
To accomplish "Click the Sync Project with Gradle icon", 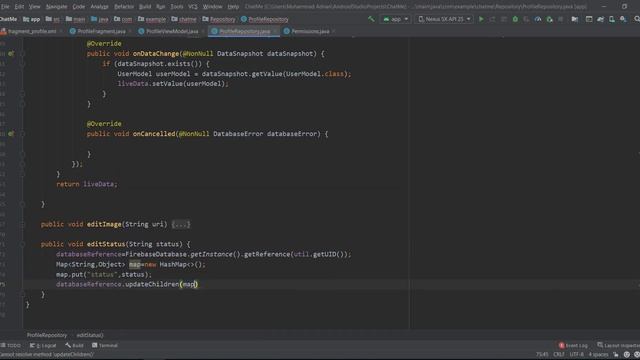I will (600, 19).
